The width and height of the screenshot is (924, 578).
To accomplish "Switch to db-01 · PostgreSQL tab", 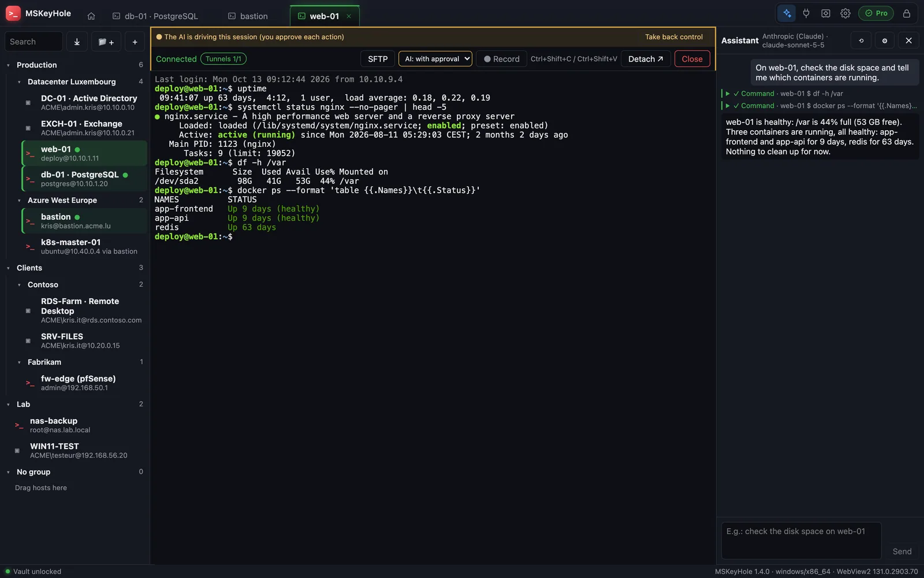I will point(155,16).
